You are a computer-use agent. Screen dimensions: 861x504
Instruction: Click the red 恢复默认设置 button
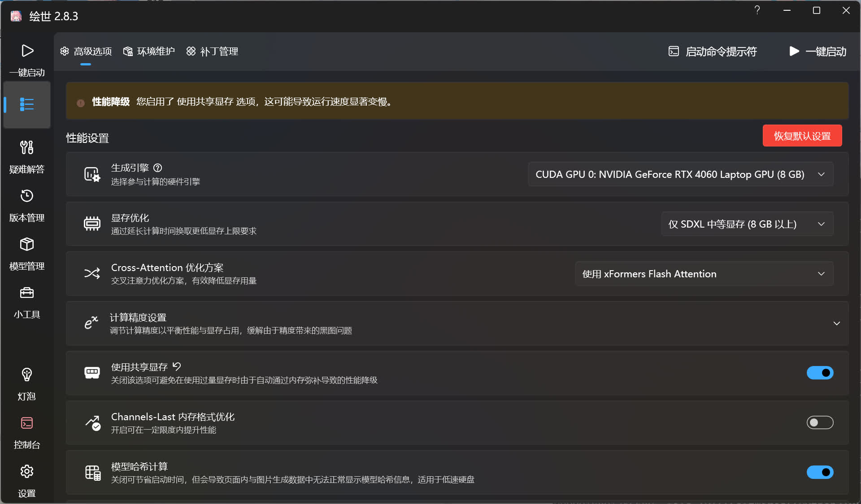(x=802, y=136)
